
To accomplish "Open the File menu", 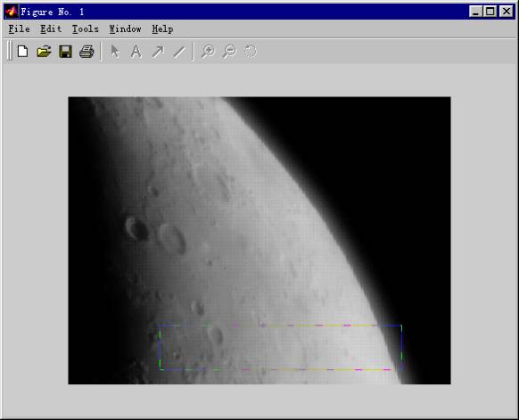I will coord(19,29).
